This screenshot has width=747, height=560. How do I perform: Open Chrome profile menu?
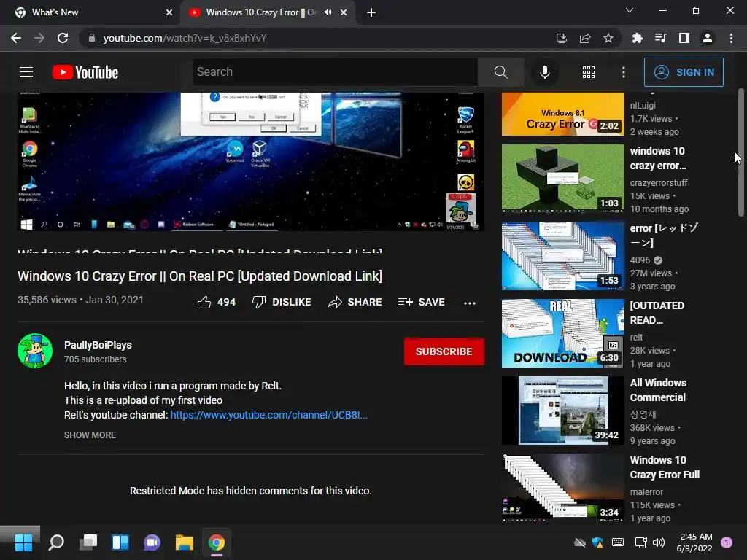click(x=708, y=38)
